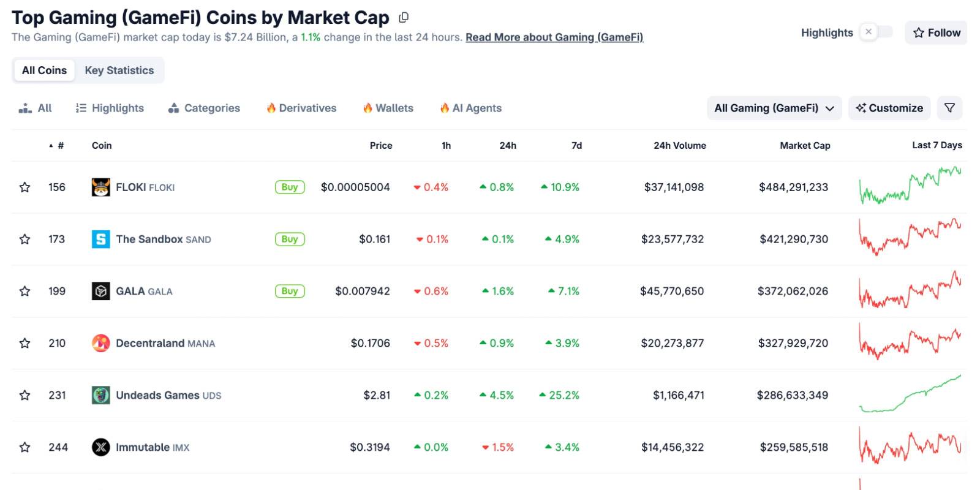Open the Read More about Gaming link
The width and height of the screenshot is (980, 490).
554,37
